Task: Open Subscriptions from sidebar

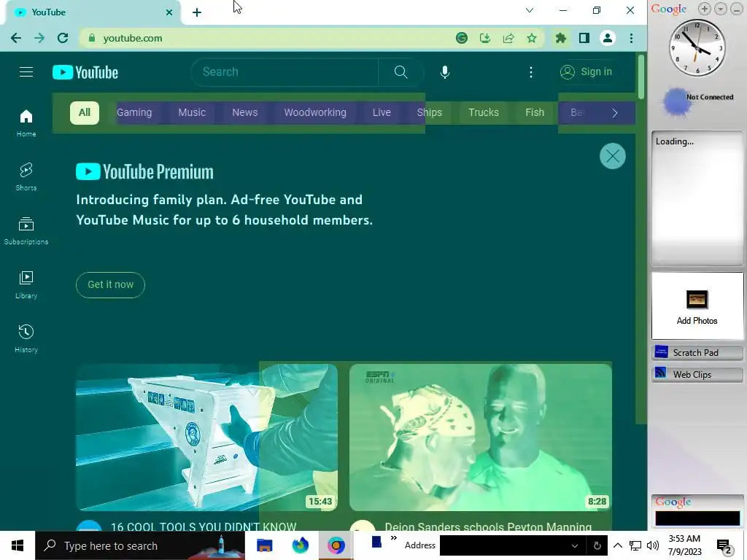Action: pyautogui.click(x=26, y=230)
